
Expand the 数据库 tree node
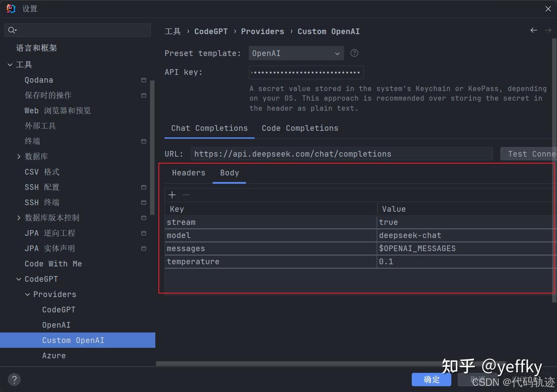click(x=18, y=156)
